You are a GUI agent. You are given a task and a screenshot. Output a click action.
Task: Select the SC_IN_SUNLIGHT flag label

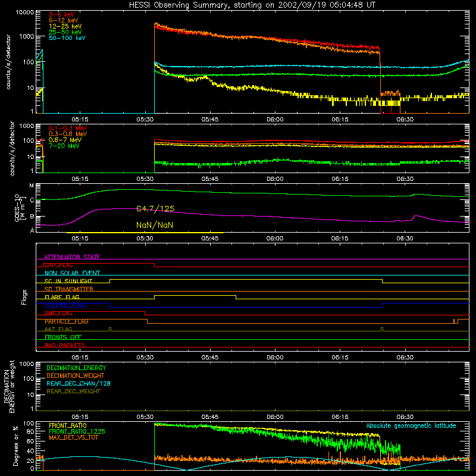(x=68, y=281)
